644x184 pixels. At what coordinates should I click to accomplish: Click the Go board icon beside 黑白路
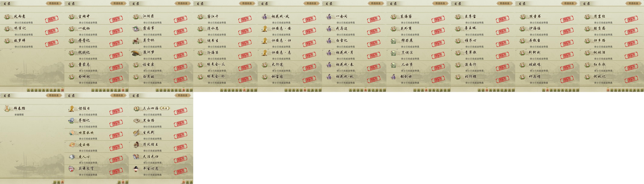click(136, 121)
